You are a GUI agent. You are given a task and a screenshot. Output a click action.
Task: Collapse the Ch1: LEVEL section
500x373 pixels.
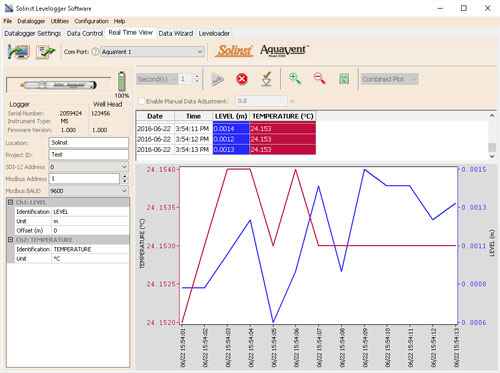(10, 202)
